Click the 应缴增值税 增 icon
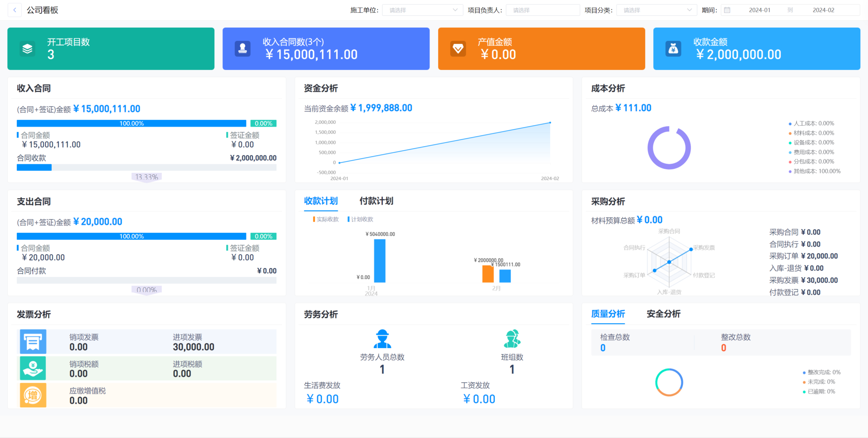This screenshot has width=868, height=438. [x=33, y=395]
